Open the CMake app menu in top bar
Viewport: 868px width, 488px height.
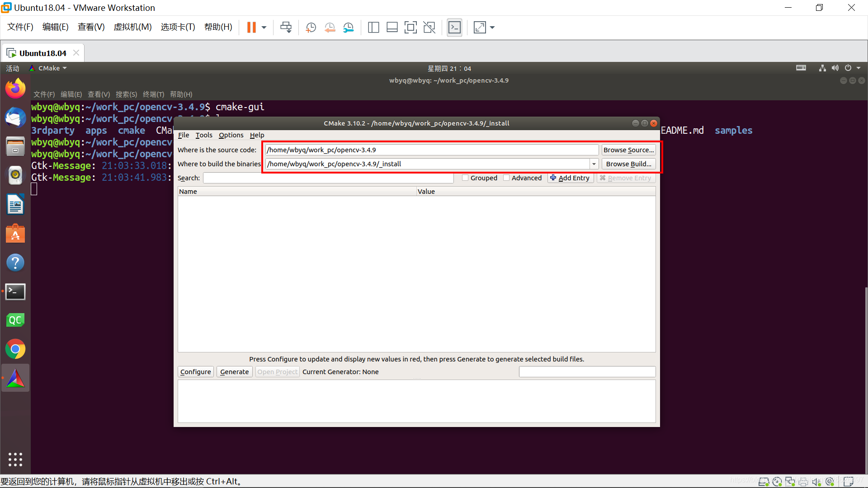pos(48,68)
